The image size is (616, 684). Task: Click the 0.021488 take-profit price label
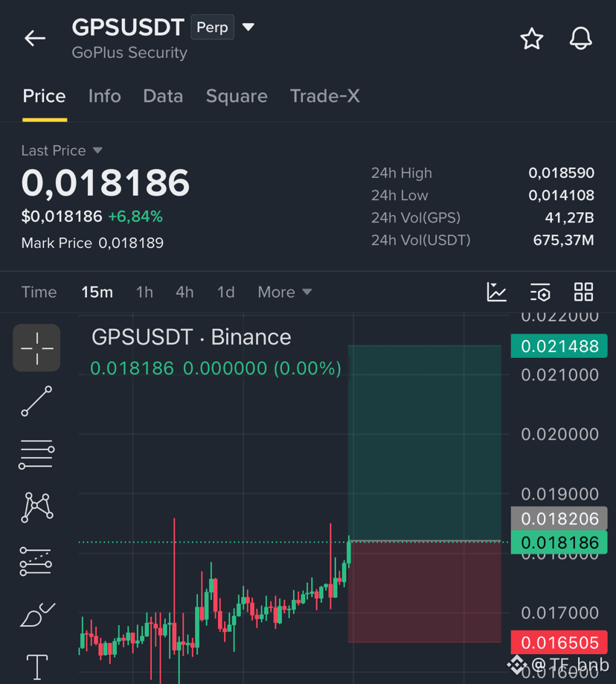559,346
